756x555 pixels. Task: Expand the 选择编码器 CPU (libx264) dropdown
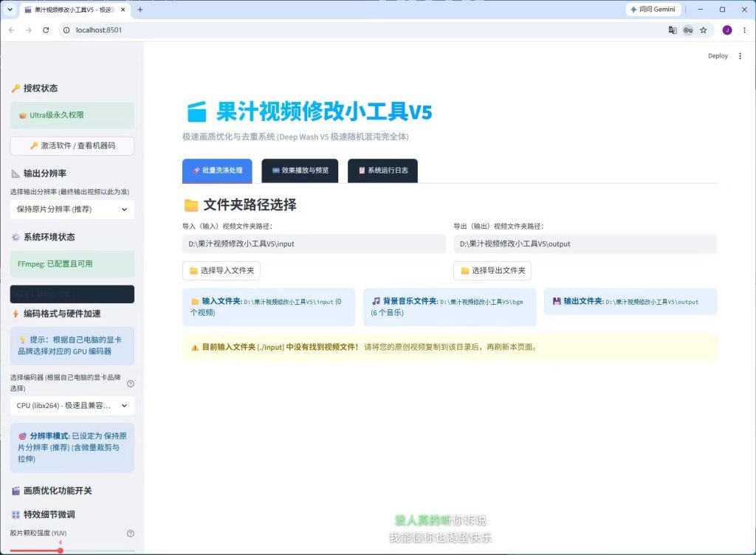point(72,406)
